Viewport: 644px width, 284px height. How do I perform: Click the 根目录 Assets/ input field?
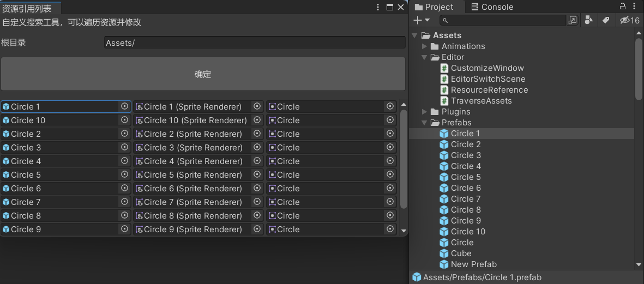(255, 43)
